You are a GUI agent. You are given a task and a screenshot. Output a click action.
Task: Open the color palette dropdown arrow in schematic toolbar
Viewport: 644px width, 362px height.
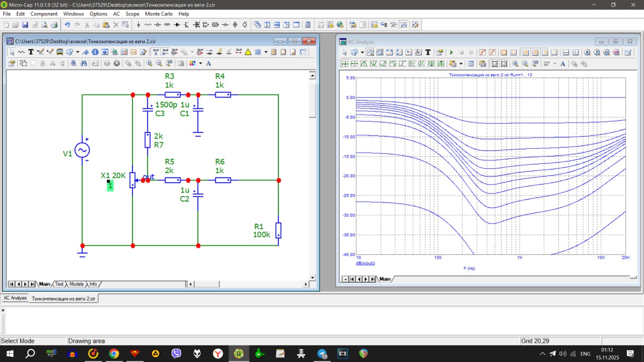click(200, 63)
